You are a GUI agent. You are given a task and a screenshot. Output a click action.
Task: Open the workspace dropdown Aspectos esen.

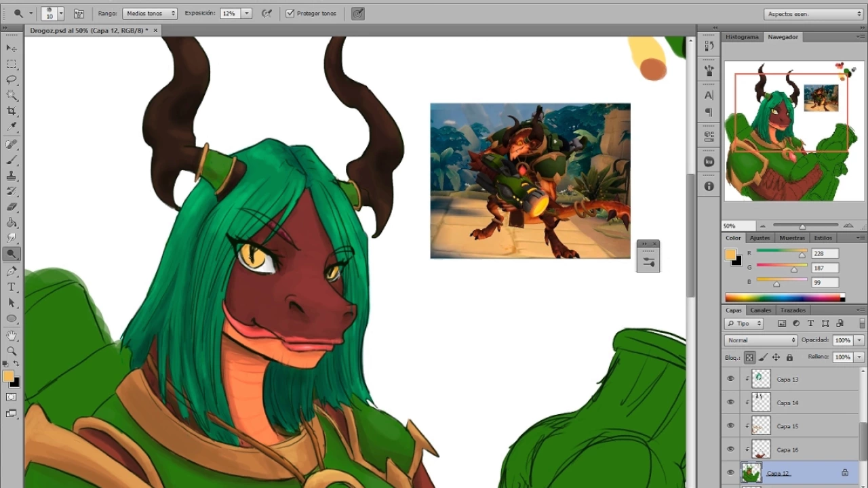[x=814, y=14]
